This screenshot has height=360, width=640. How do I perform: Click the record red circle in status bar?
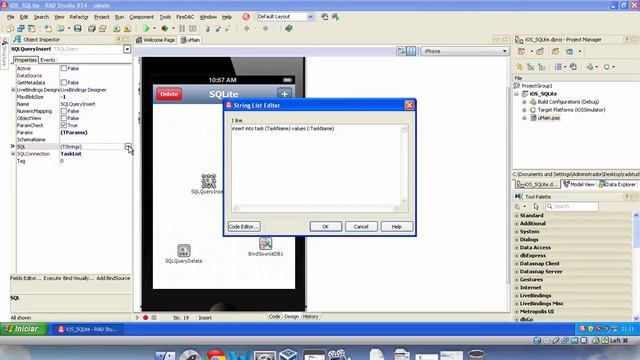(x=146, y=317)
